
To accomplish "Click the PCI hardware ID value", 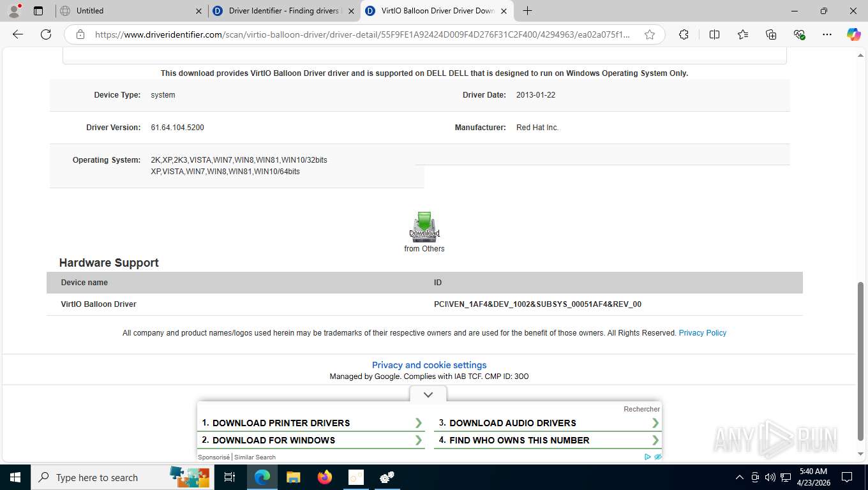I will [x=537, y=304].
